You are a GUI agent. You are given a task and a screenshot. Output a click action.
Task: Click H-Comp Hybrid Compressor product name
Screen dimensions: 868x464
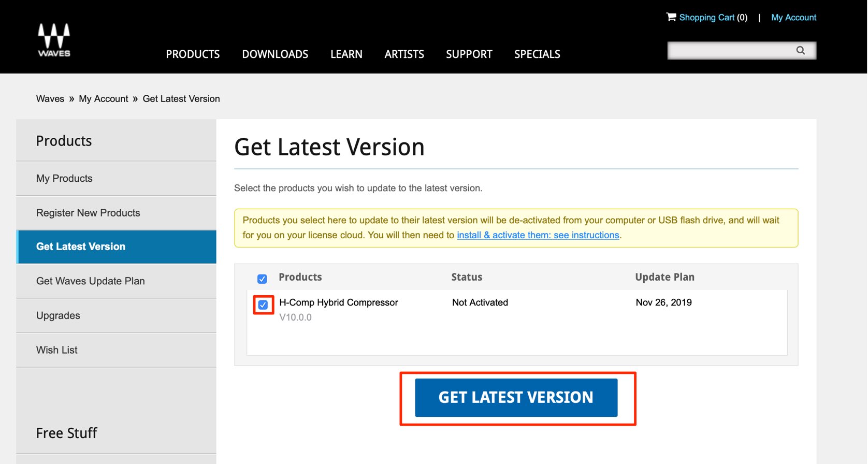click(x=339, y=302)
